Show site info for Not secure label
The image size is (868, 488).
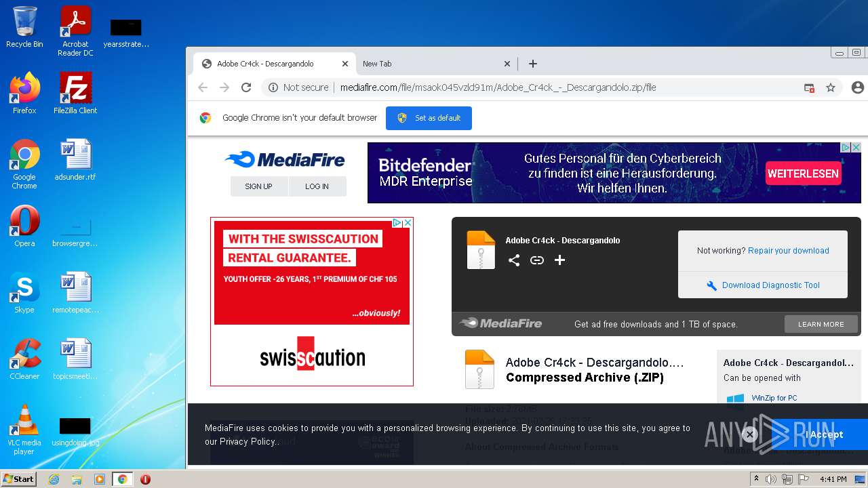click(x=298, y=87)
